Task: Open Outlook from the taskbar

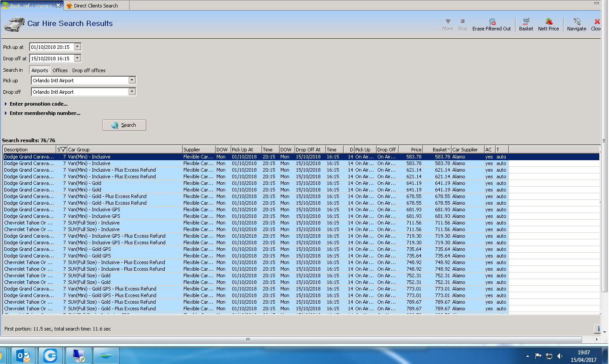Action: coord(23,356)
